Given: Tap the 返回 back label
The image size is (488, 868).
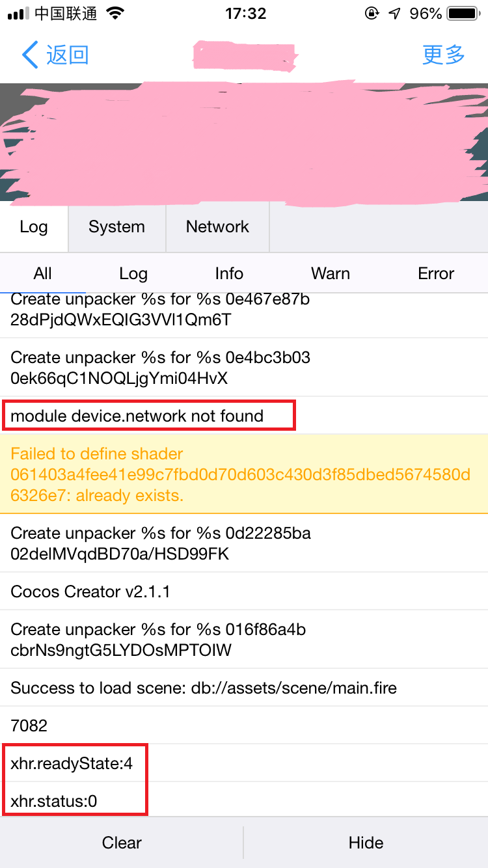Looking at the screenshot, I should click(67, 55).
